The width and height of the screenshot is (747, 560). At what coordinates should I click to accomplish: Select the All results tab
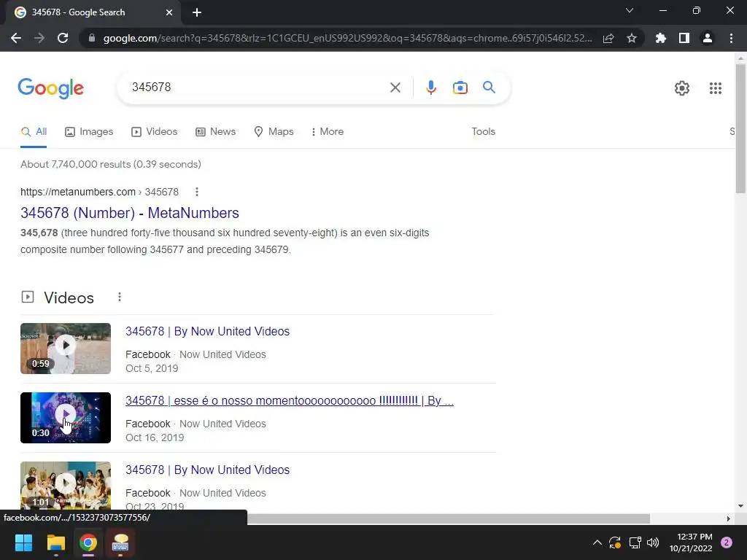pos(34,132)
